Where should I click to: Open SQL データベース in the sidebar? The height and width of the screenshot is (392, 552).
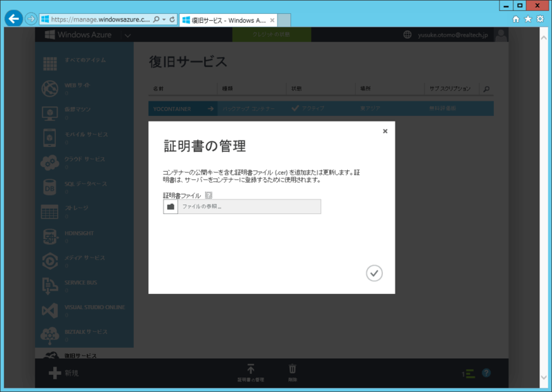[x=84, y=187]
